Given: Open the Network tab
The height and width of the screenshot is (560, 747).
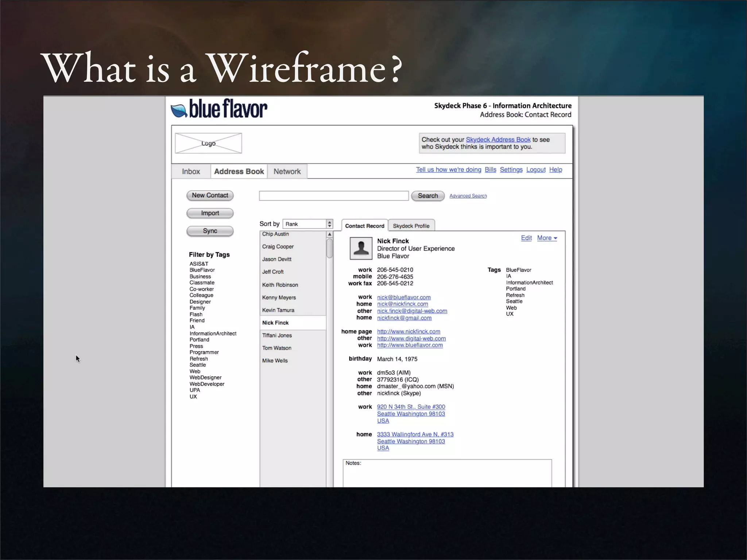Looking at the screenshot, I should pyautogui.click(x=287, y=171).
